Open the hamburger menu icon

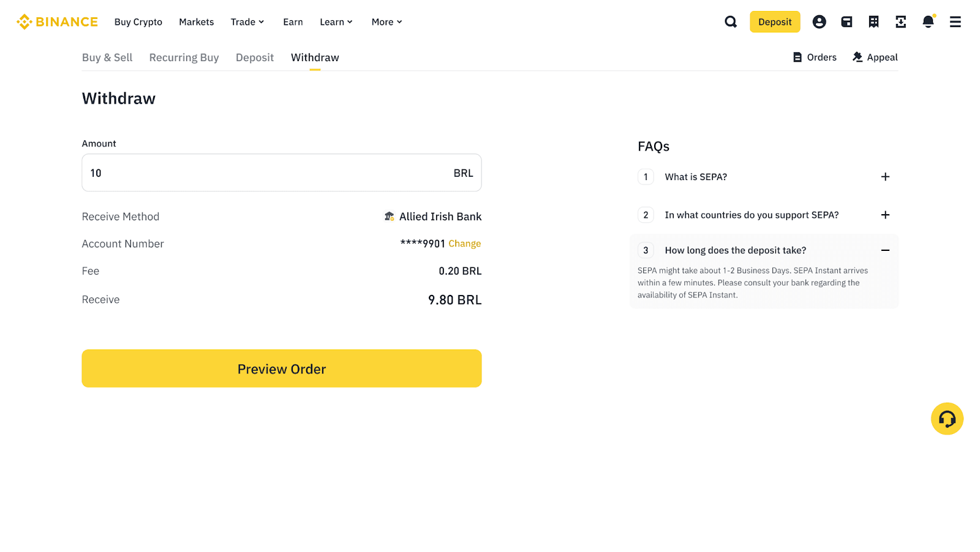955,22
